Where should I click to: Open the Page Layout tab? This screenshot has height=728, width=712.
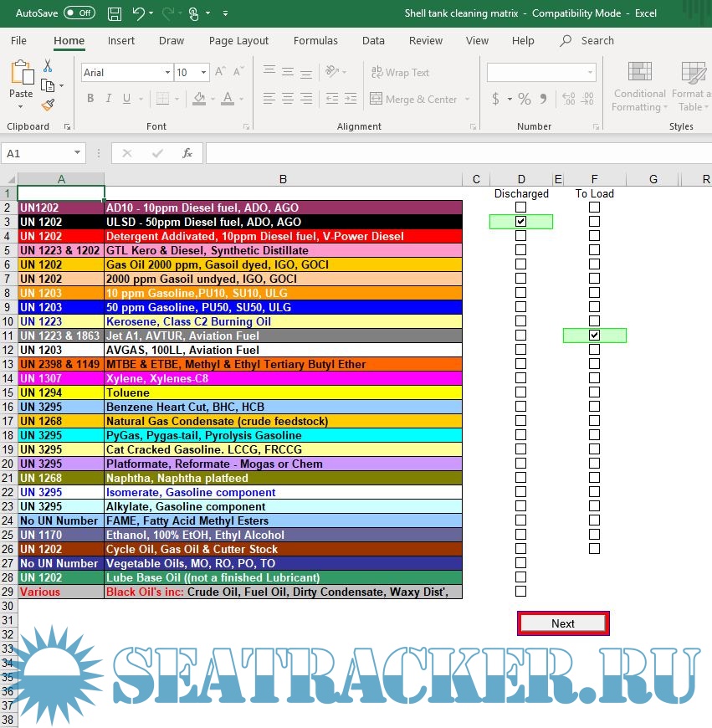point(238,40)
